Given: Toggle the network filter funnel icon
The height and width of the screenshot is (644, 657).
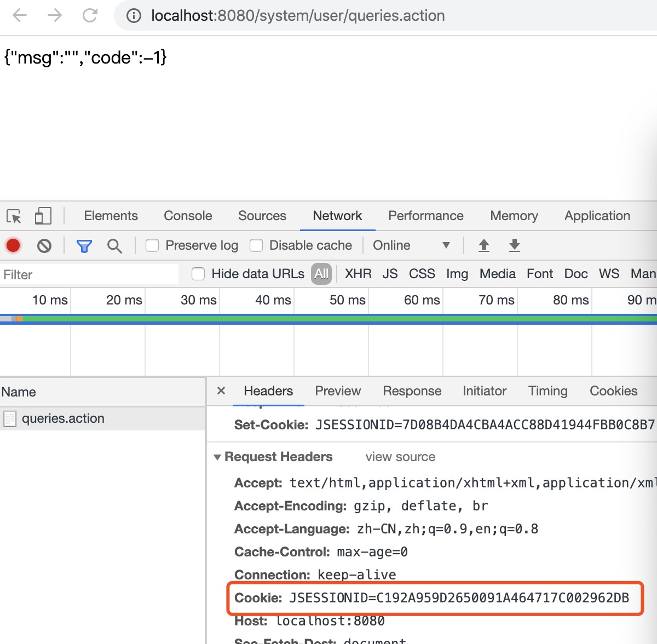Looking at the screenshot, I should pyautogui.click(x=84, y=246).
